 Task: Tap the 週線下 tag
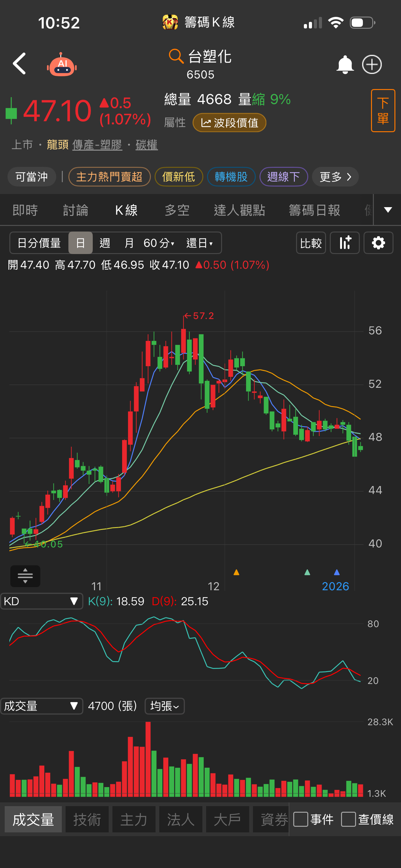[x=284, y=177]
